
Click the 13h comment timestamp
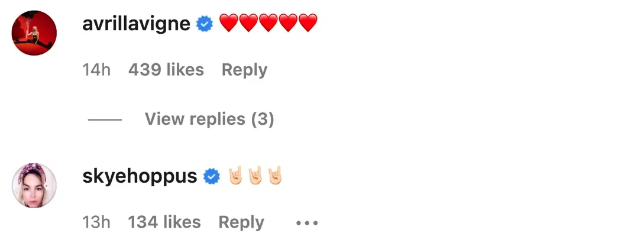click(x=96, y=222)
